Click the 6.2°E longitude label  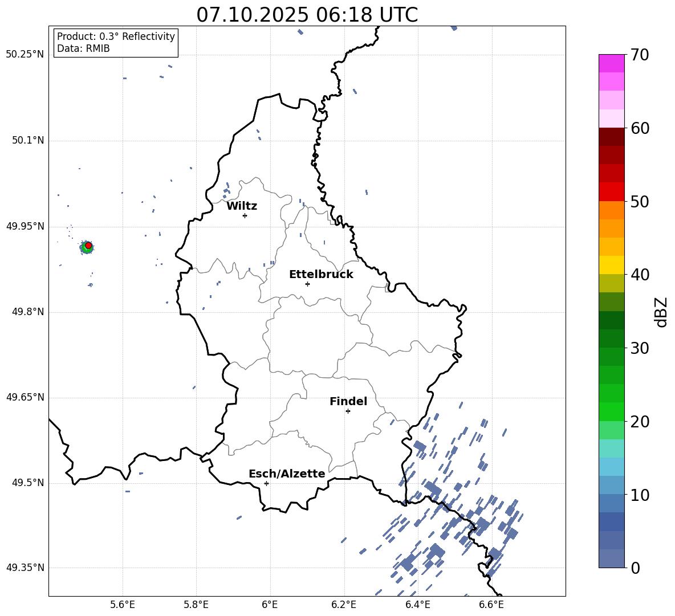click(x=344, y=605)
